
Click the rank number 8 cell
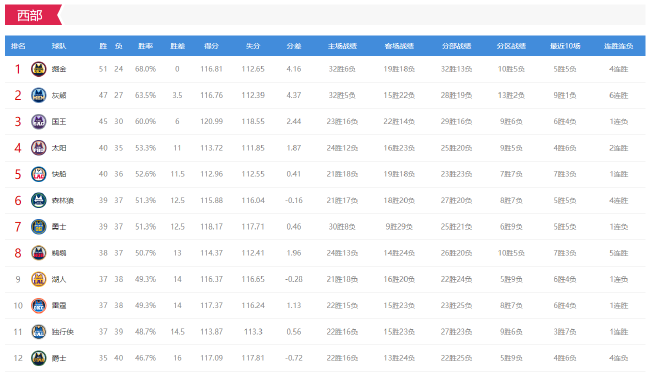18,253
